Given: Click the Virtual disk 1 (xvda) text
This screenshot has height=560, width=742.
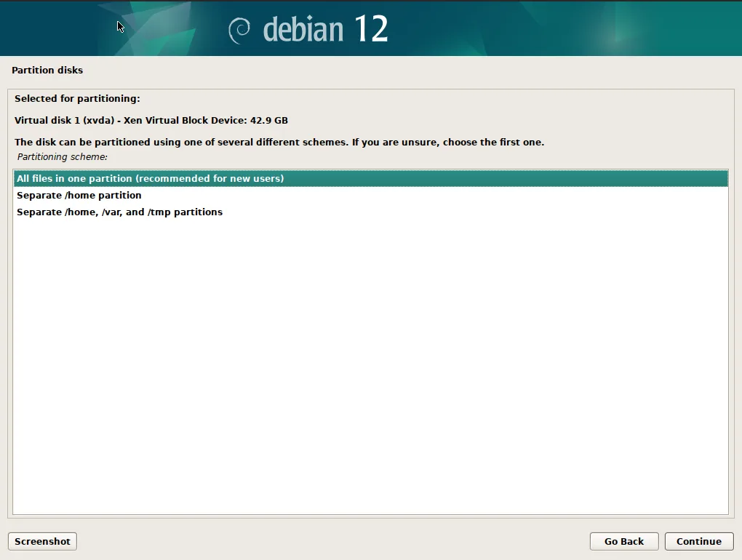Looking at the screenshot, I should click(63, 120).
